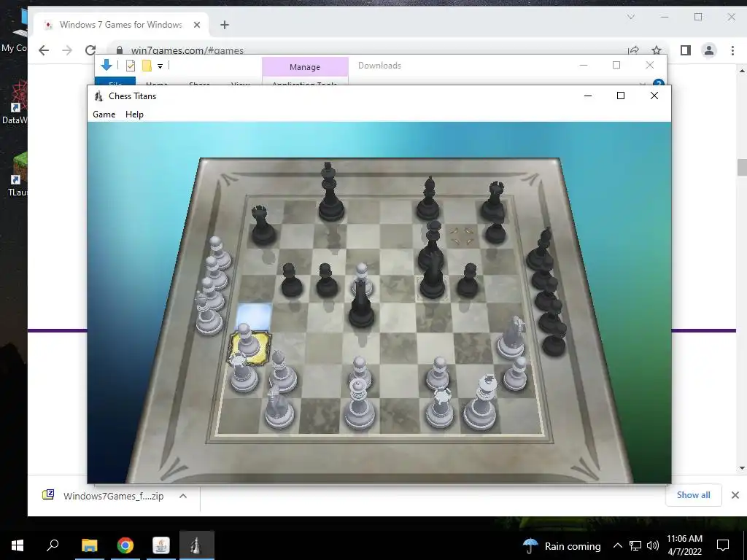This screenshot has height=560, width=747.
Task: Open network settings tray icon
Action: tap(635, 545)
